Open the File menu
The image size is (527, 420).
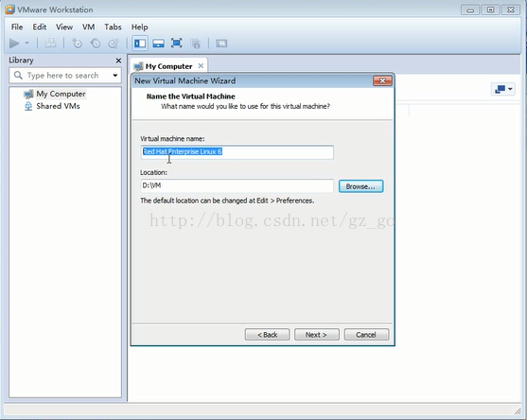17,26
